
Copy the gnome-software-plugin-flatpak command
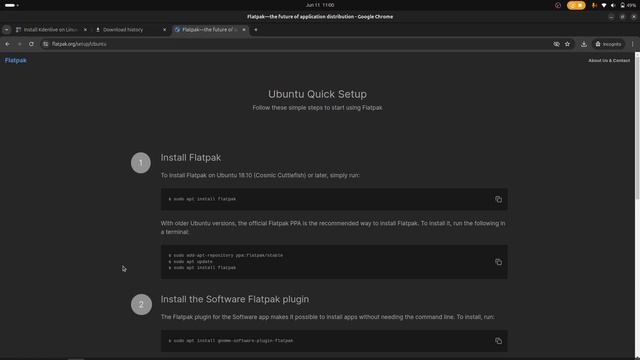(498, 341)
